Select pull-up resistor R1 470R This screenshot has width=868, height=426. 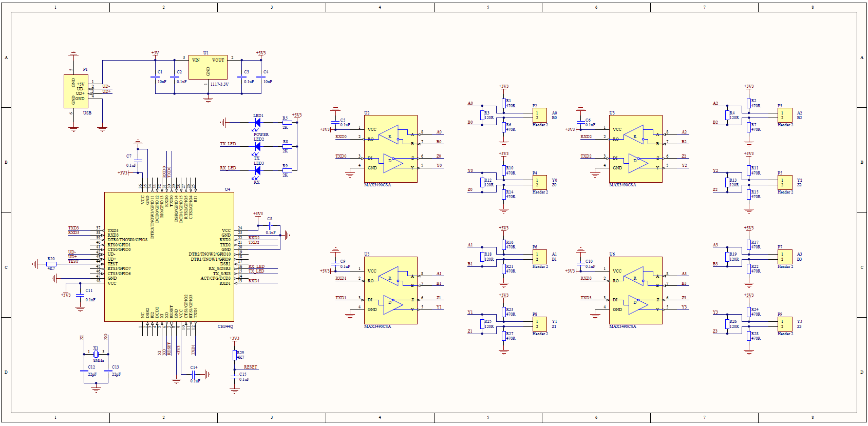click(504, 103)
